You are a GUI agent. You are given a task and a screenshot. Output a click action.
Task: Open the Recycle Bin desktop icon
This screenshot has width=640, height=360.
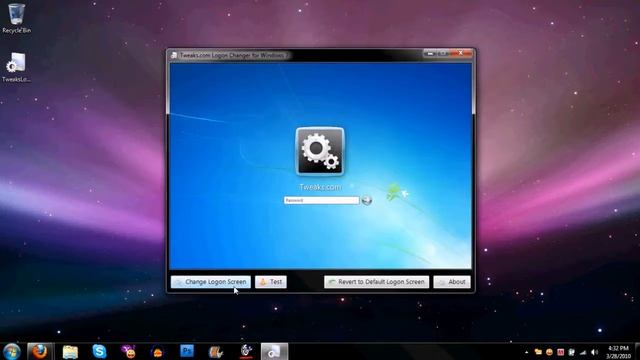pos(16,18)
